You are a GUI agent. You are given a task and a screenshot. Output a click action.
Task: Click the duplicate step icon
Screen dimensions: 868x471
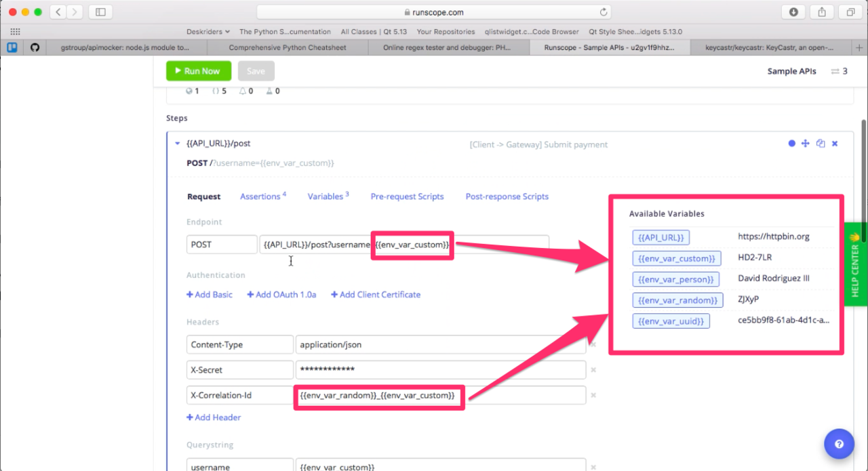coord(821,144)
